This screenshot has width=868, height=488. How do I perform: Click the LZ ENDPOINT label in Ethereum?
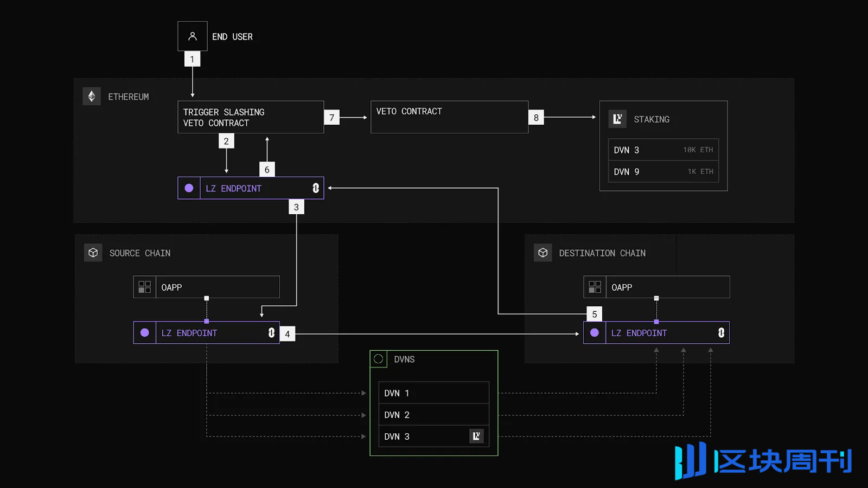point(233,189)
